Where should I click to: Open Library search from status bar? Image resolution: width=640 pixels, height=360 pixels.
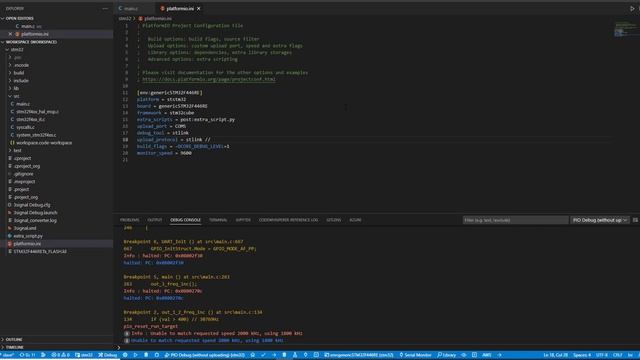(x=447, y=355)
